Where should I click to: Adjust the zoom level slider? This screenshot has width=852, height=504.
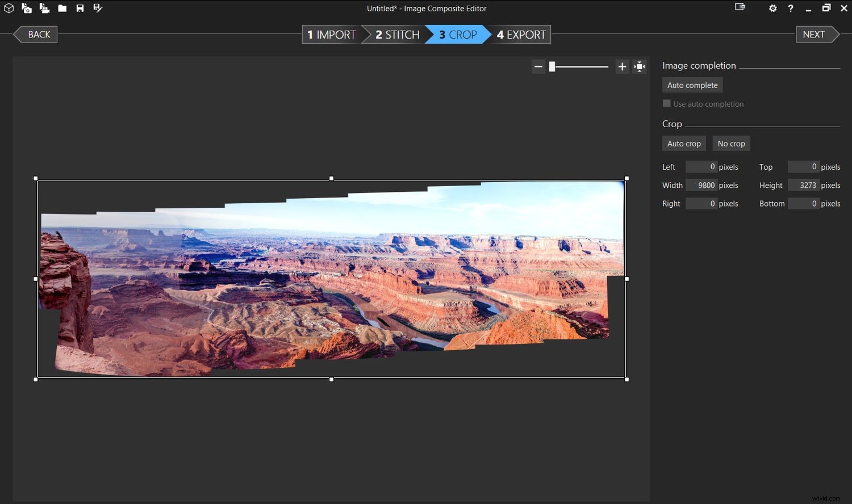[x=552, y=66]
